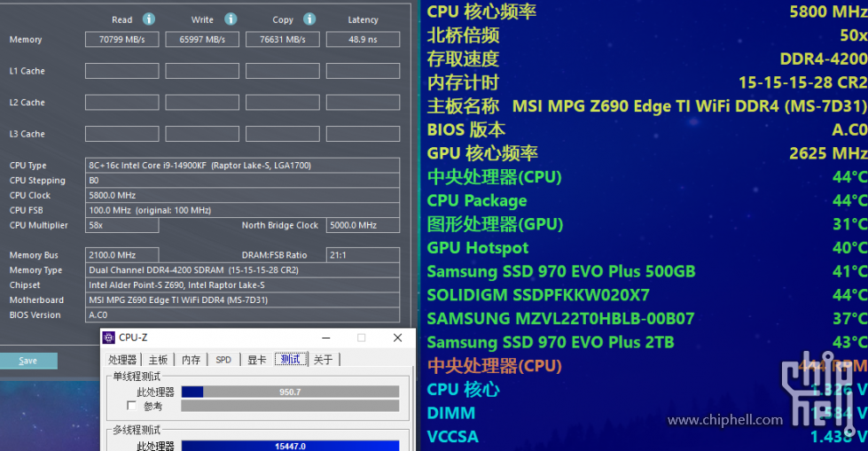
Task: Click the Chipset field Intel Alder Point-S Z690
Action: [x=242, y=285]
